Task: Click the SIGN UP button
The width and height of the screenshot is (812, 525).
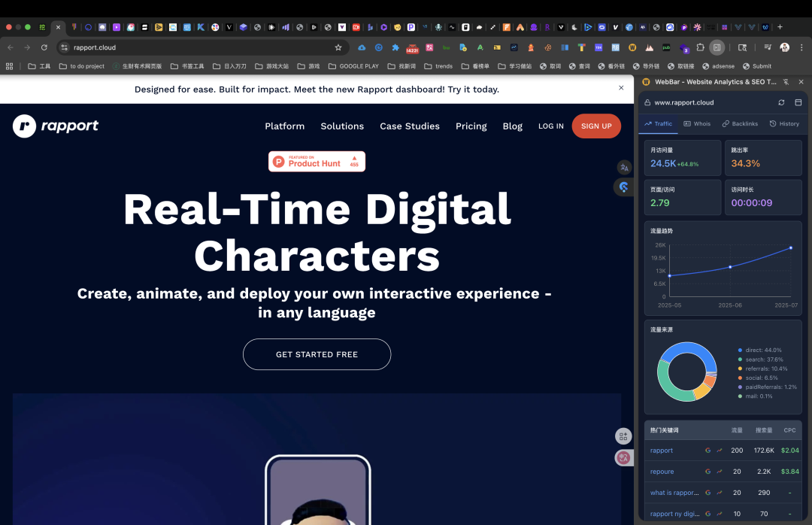Action: tap(596, 126)
